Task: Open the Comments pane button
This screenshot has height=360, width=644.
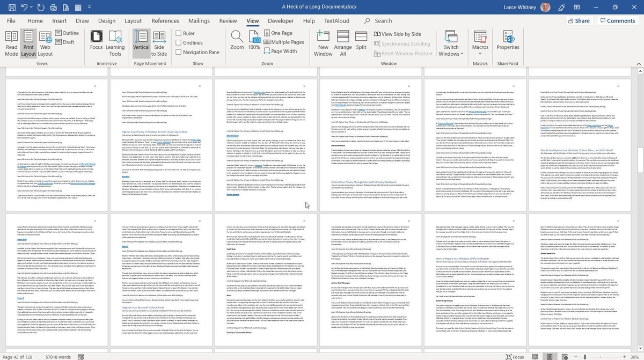Action: (618, 21)
